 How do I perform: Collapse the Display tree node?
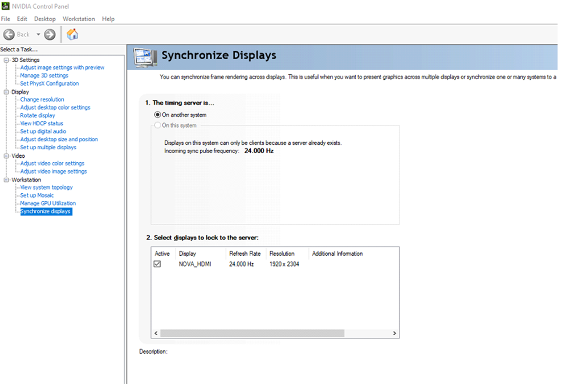[x=6, y=92]
